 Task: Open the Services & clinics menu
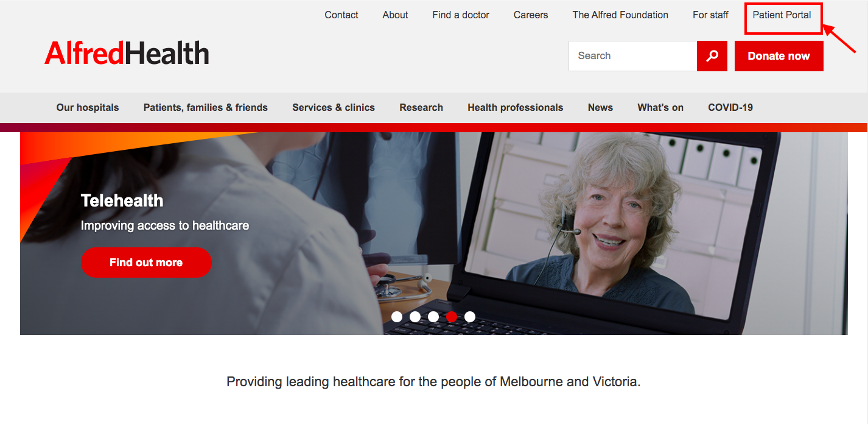click(334, 107)
